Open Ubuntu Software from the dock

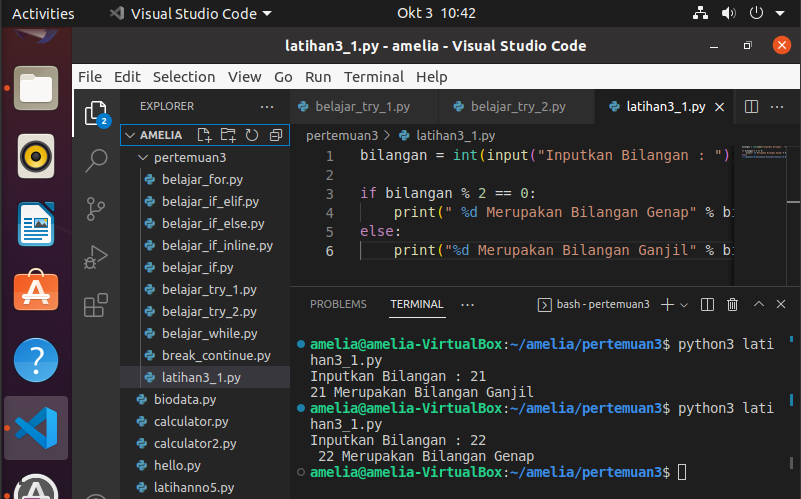36,290
